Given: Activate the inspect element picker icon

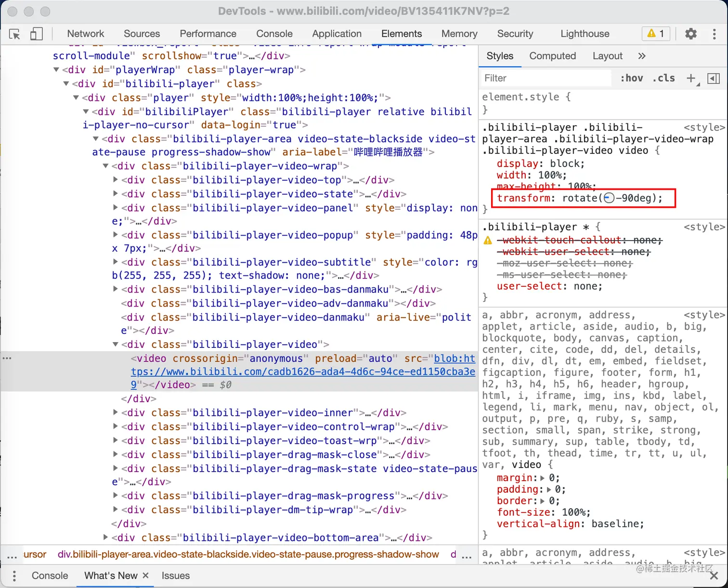Looking at the screenshot, I should tap(14, 34).
